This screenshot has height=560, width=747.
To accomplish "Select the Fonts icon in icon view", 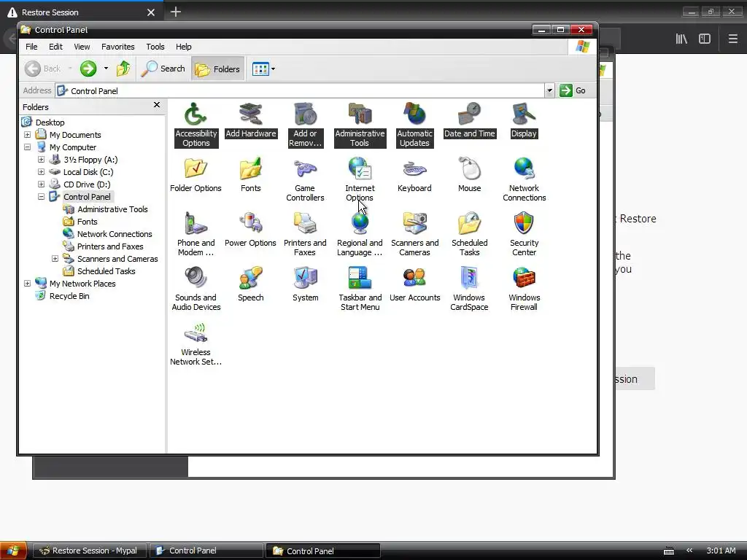I will (x=251, y=175).
